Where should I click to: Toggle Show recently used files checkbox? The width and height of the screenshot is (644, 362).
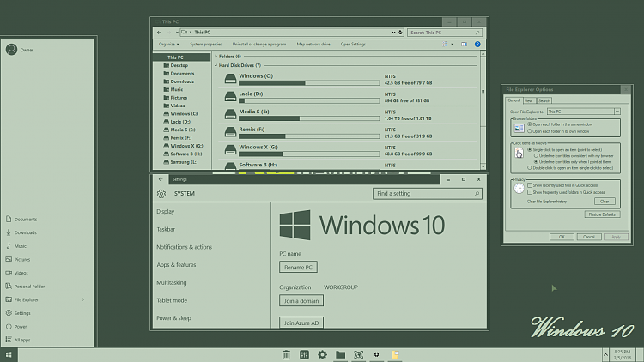530,185
